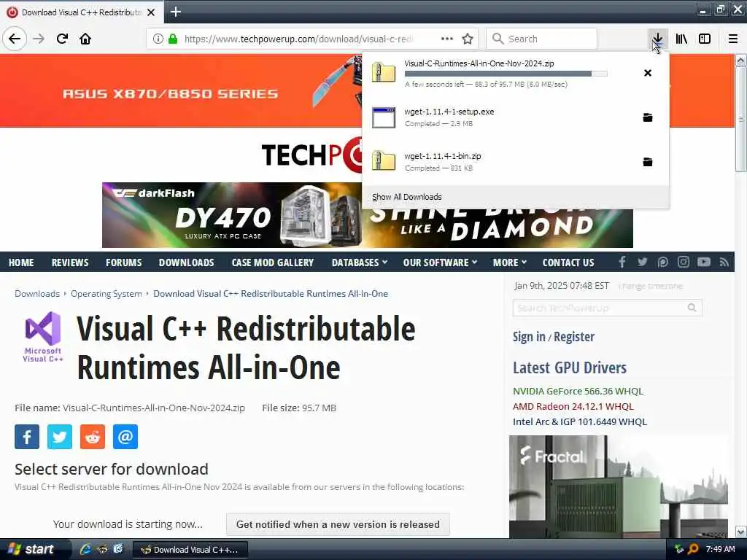Click Get notified when new version released
This screenshot has height=560, width=747.
(x=338, y=524)
